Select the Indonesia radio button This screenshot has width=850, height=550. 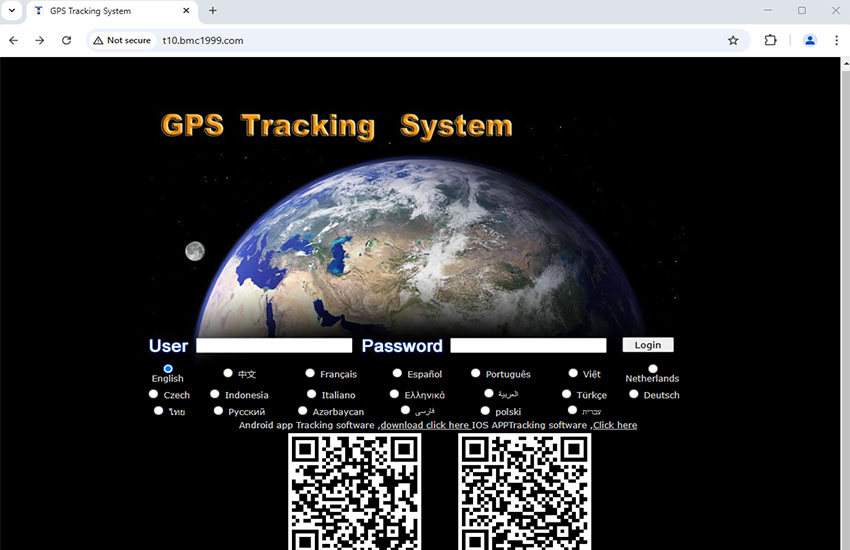pos(215,394)
